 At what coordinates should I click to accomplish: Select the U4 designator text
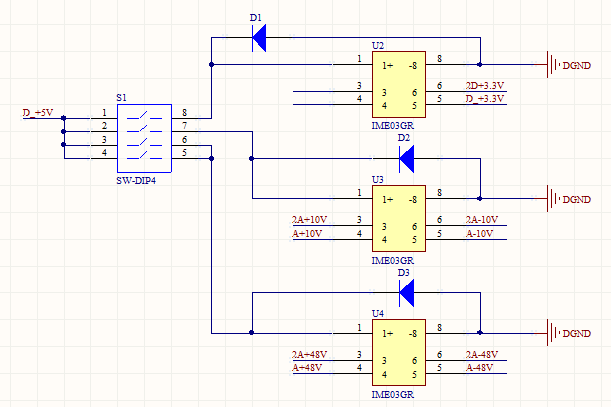[x=378, y=314]
